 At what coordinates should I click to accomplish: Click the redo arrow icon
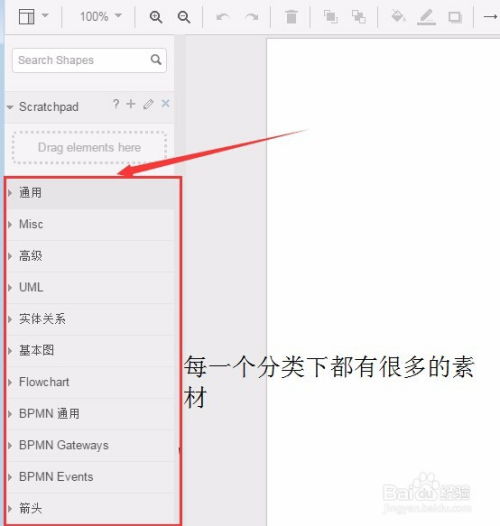(x=252, y=16)
